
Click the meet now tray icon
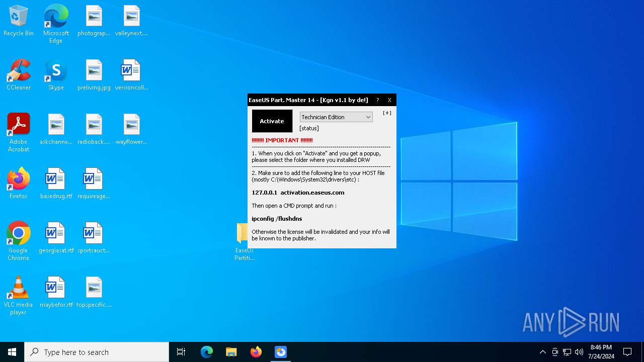(x=555, y=352)
